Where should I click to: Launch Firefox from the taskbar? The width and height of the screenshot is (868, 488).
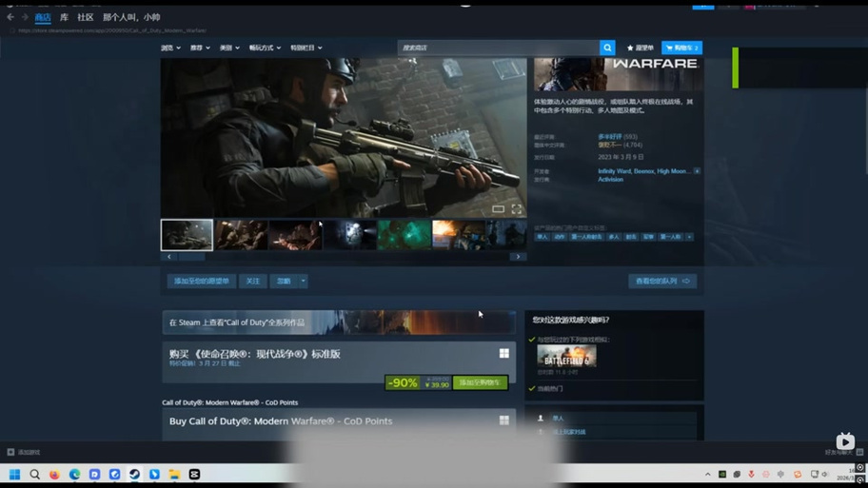[x=54, y=474]
